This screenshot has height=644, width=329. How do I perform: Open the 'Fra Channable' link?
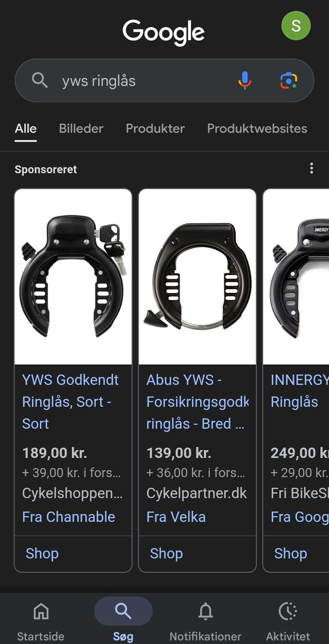69,517
